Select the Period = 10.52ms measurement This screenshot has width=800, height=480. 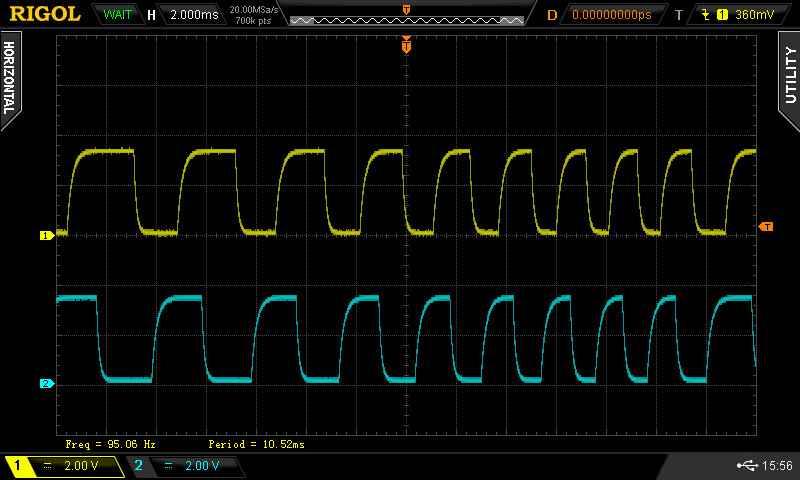[x=256, y=443]
